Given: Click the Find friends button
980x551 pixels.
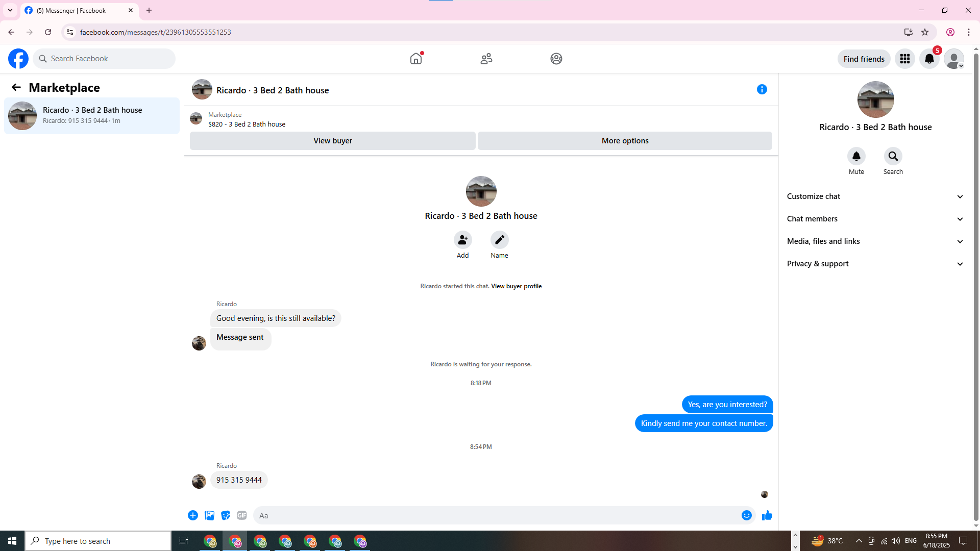Looking at the screenshot, I should [x=864, y=59].
